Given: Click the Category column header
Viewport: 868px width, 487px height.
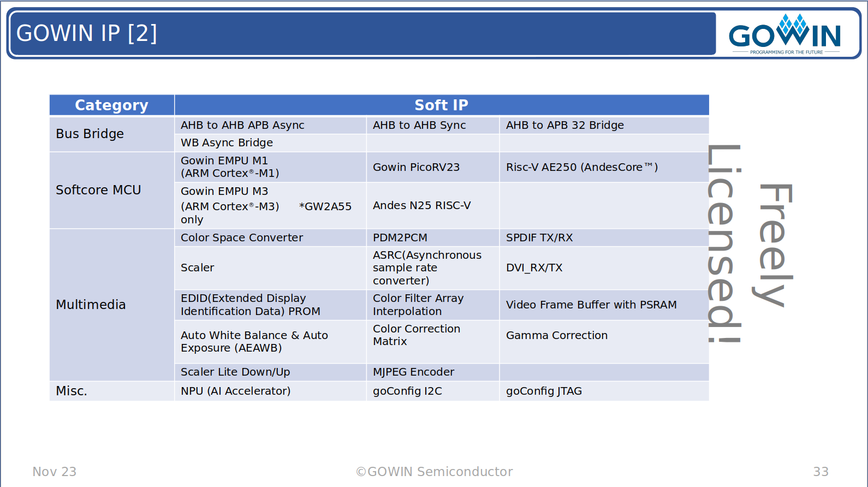Looking at the screenshot, I should pos(112,105).
